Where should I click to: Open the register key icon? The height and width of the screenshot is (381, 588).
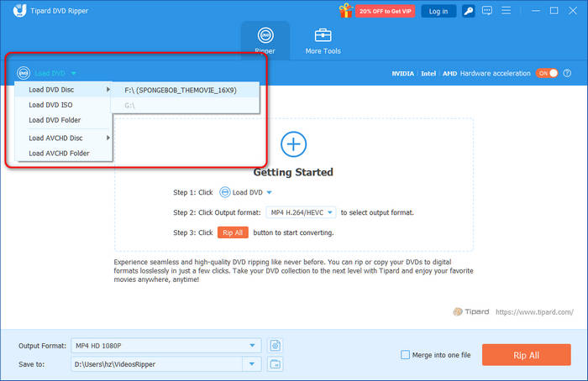[x=468, y=11]
